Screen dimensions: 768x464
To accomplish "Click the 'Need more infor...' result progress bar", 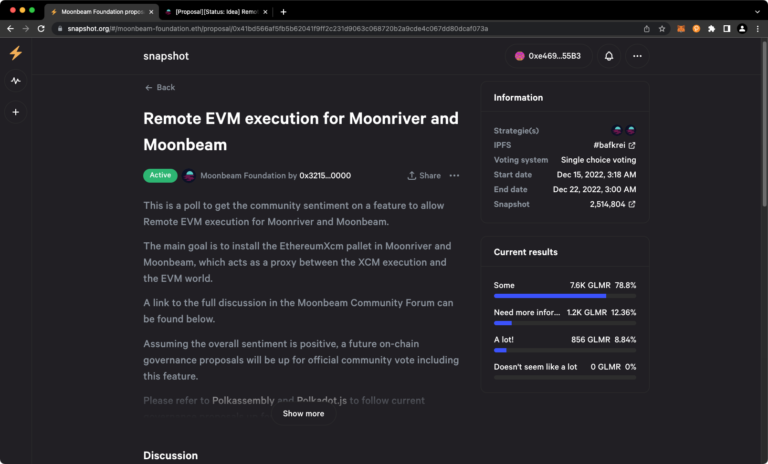I will coord(565,323).
